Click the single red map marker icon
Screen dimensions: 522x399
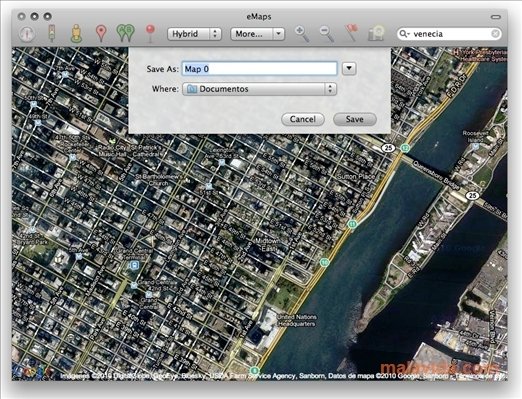pos(101,33)
